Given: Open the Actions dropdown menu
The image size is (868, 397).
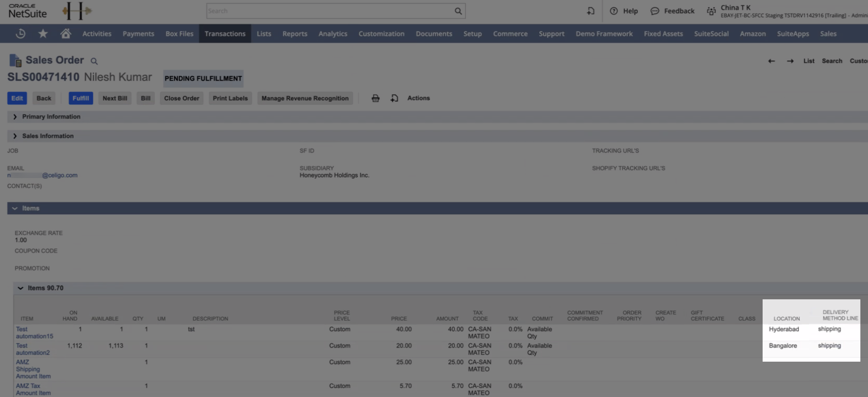Looking at the screenshot, I should 418,98.
